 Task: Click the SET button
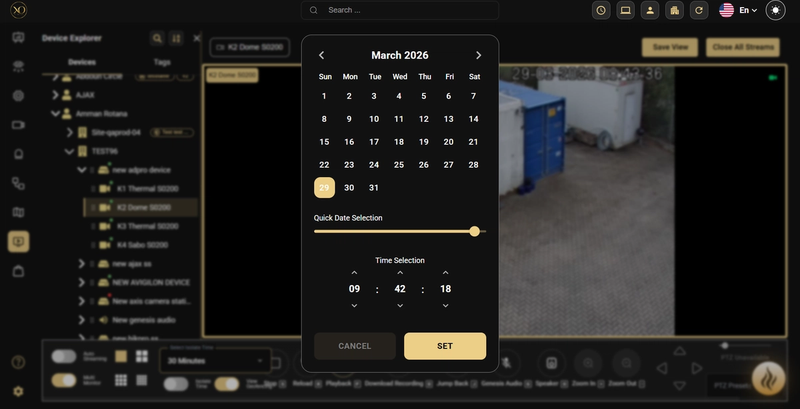445,346
